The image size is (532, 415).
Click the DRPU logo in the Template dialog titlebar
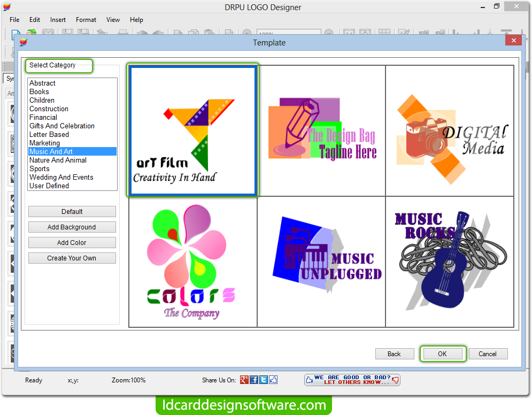point(22,42)
